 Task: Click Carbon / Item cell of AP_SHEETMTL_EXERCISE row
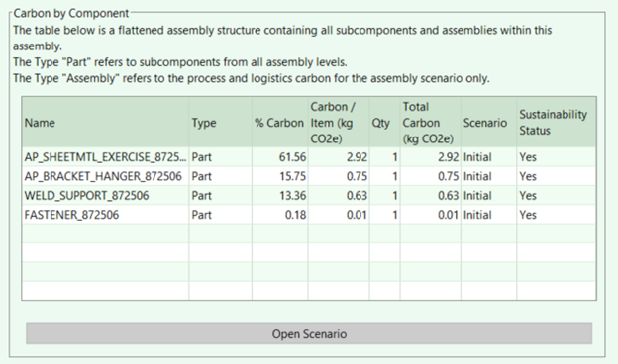pos(339,157)
